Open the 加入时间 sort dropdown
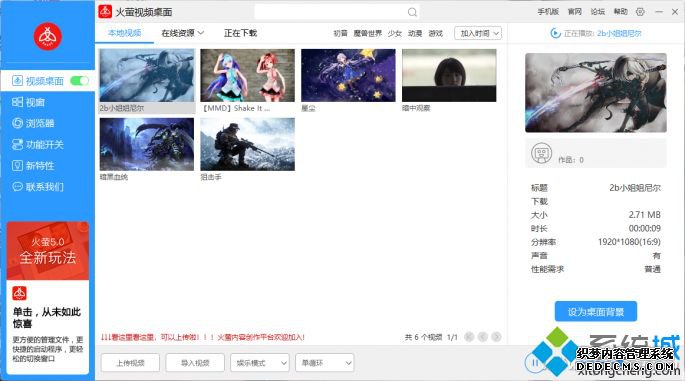This screenshot has width=685, height=381. point(478,33)
